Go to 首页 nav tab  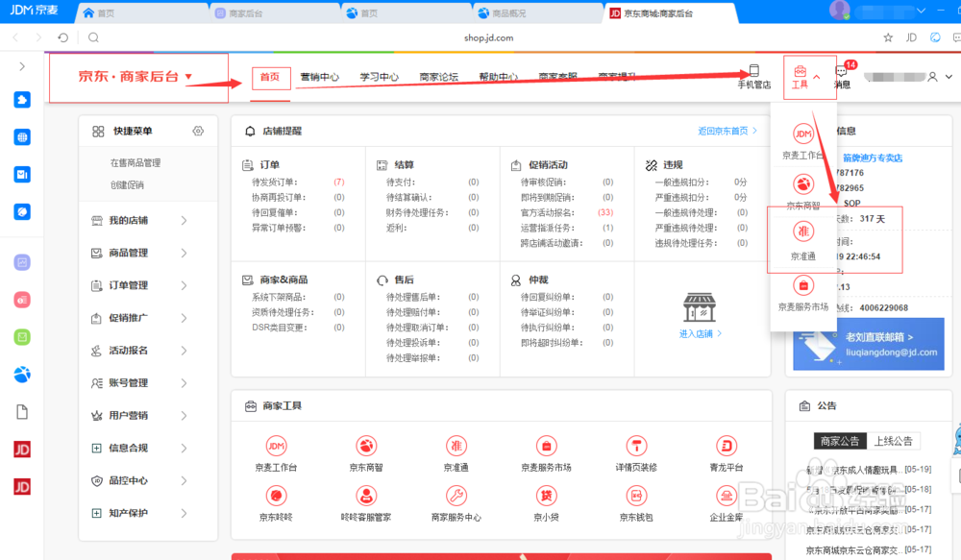270,77
